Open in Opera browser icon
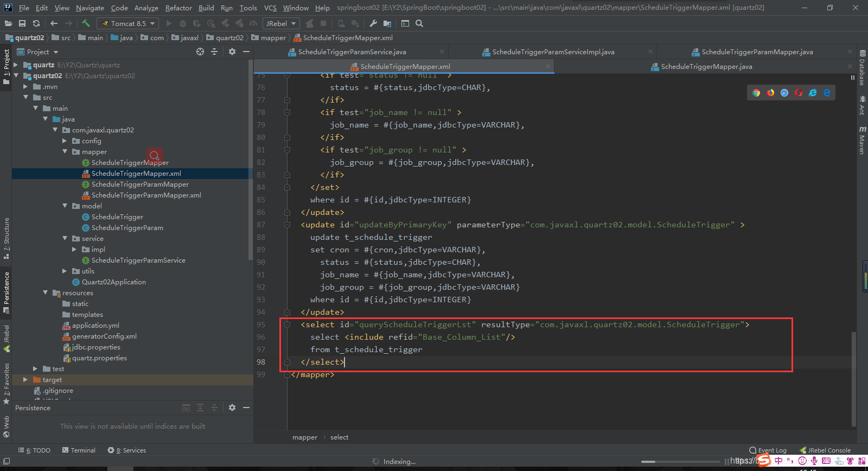 tap(799, 93)
